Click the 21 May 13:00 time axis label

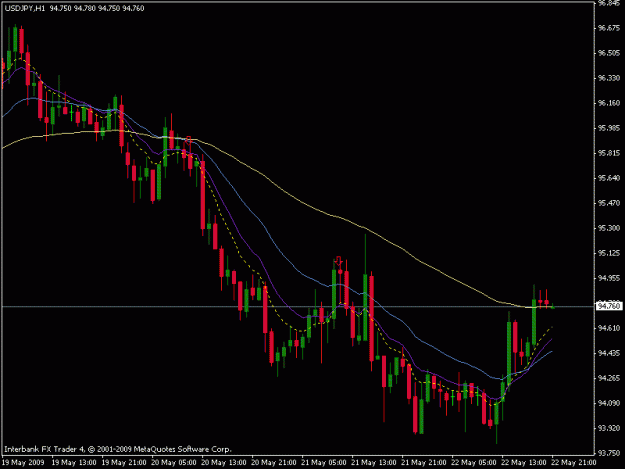click(373, 463)
